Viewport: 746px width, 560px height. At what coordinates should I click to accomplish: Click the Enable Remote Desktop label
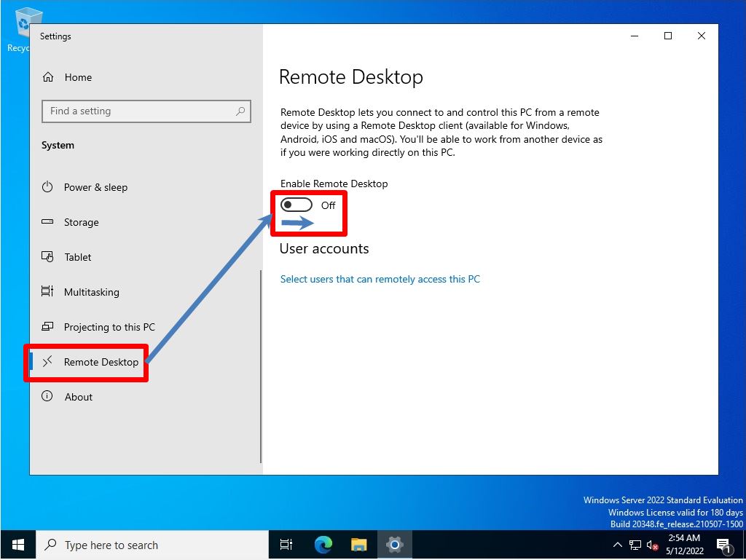click(x=334, y=184)
